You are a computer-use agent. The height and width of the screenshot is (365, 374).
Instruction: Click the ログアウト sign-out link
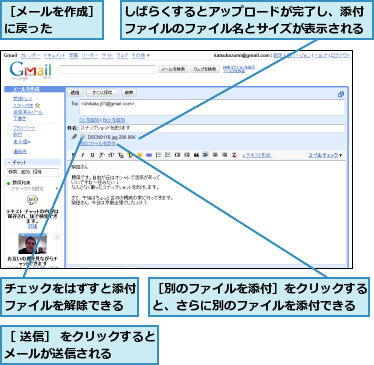pos(340,55)
